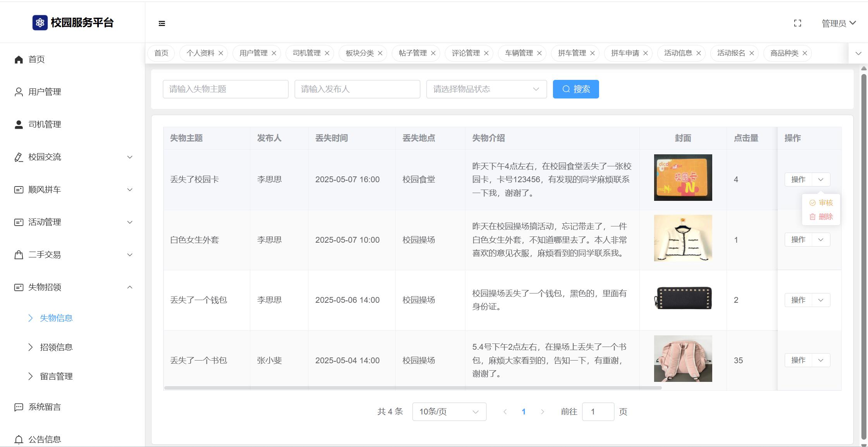Image resolution: width=868 pixels, height=447 pixels.
Task: Click the 用户管理 person icon
Action: pyautogui.click(x=19, y=92)
